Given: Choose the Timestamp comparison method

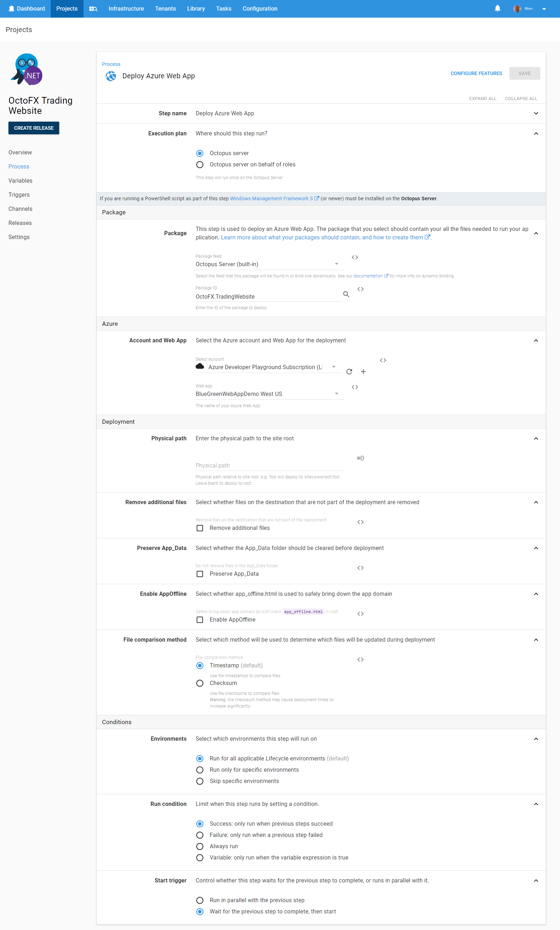Looking at the screenshot, I should coord(200,666).
